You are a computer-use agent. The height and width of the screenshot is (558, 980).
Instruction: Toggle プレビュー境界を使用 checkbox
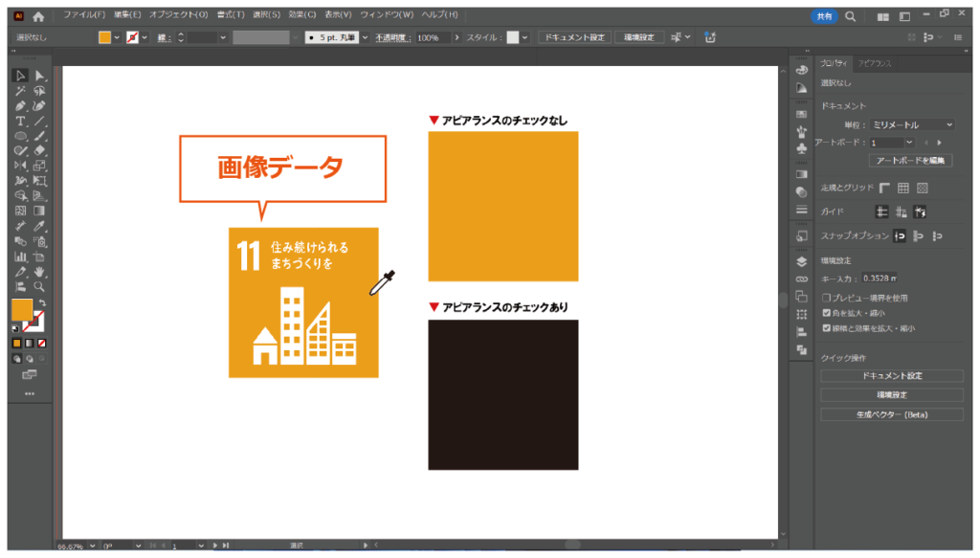pos(826,298)
